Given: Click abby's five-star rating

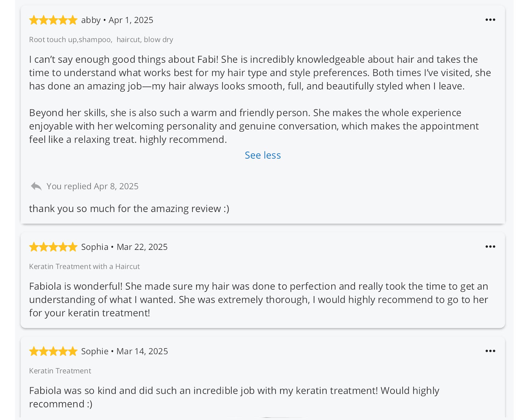Looking at the screenshot, I should coord(53,20).
